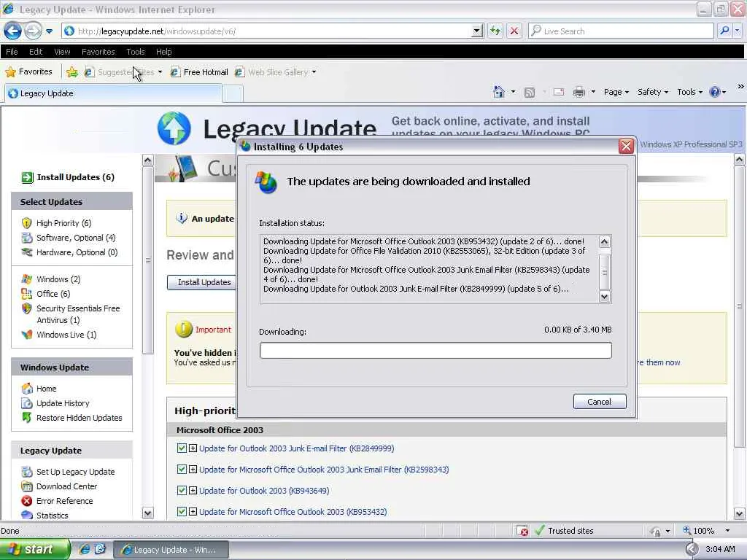Expand the address bar history dropdown
747x560 pixels.
point(477,31)
